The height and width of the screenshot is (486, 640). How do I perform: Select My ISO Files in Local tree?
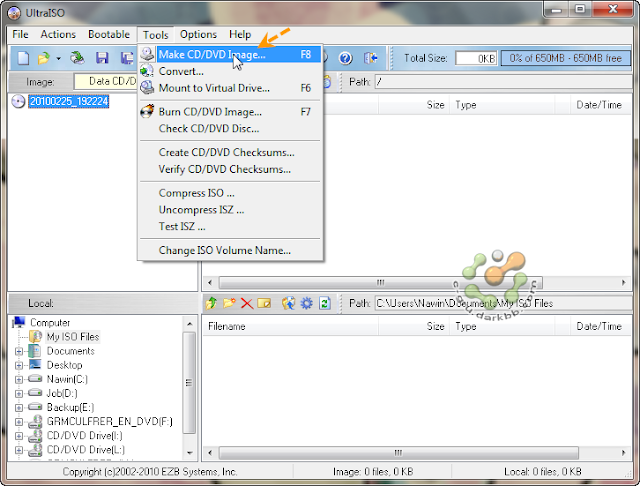click(x=73, y=337)
